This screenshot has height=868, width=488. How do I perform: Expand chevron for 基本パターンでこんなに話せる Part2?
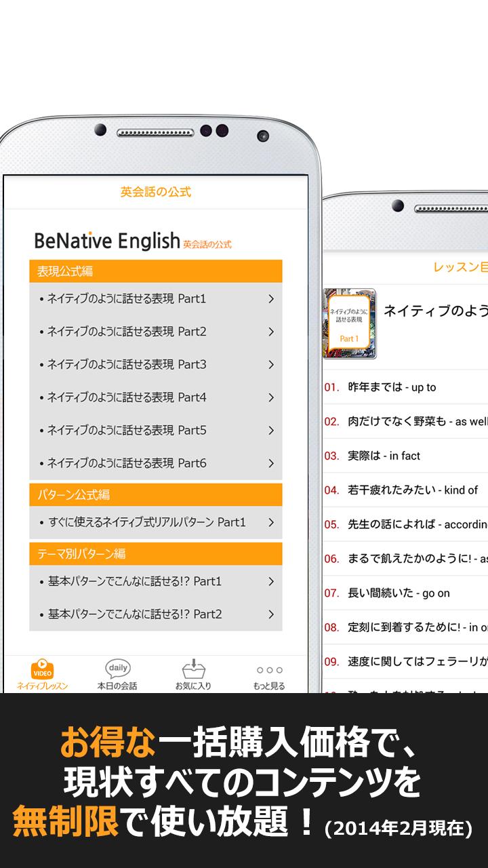(271, 614)
